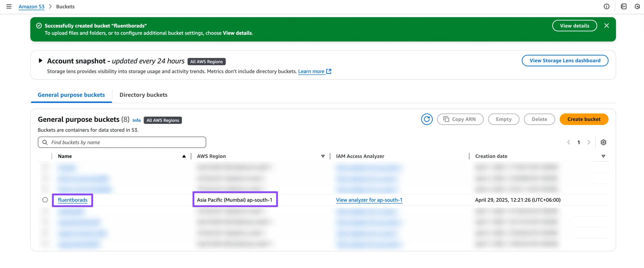The image size is (644, 268).
Task: Click the April 29, 2025 creation date cell
Action: 518,200
